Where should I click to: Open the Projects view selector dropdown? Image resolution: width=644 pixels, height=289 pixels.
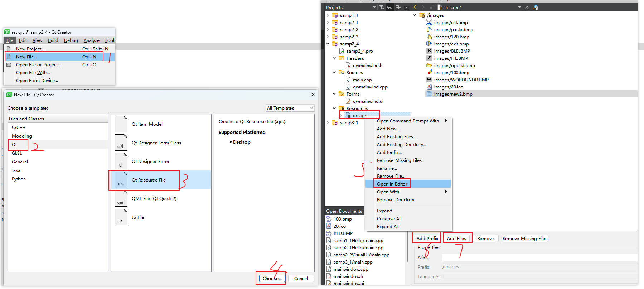(x=374, y=7)
